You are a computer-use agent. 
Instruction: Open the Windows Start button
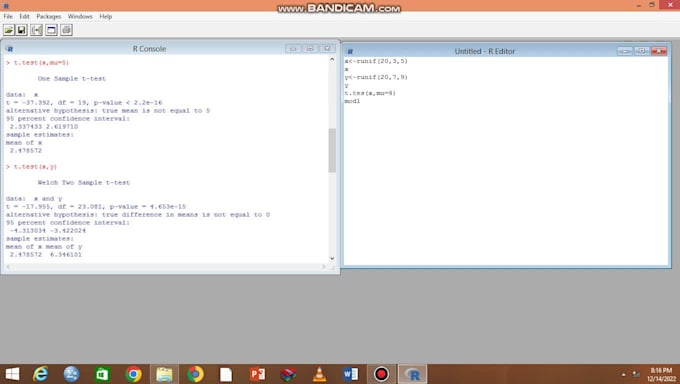12,374
